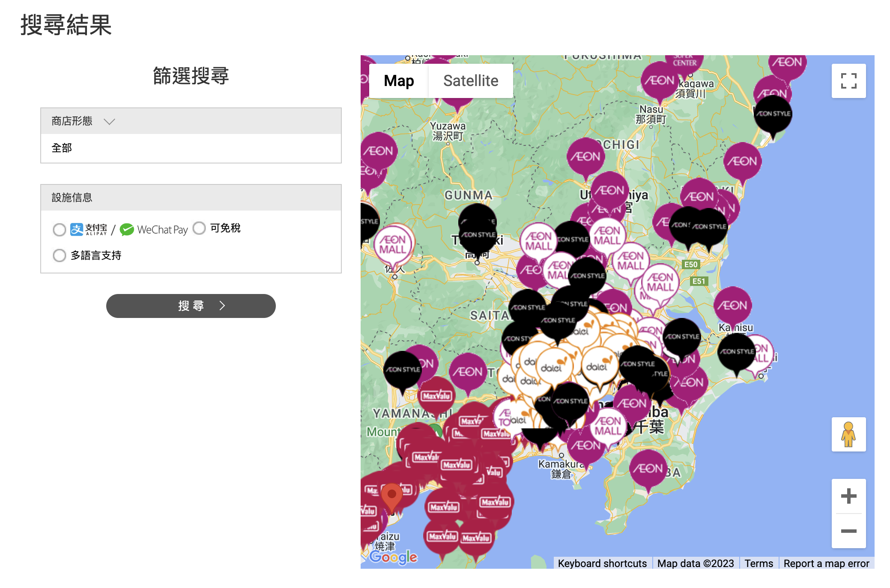
Task: Click the 設施信息 section header
Action: 191,198
